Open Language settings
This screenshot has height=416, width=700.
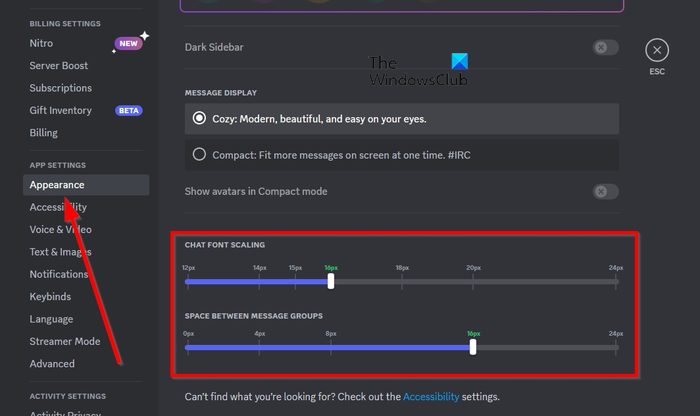pyautogui.click(x=51, y=319)
